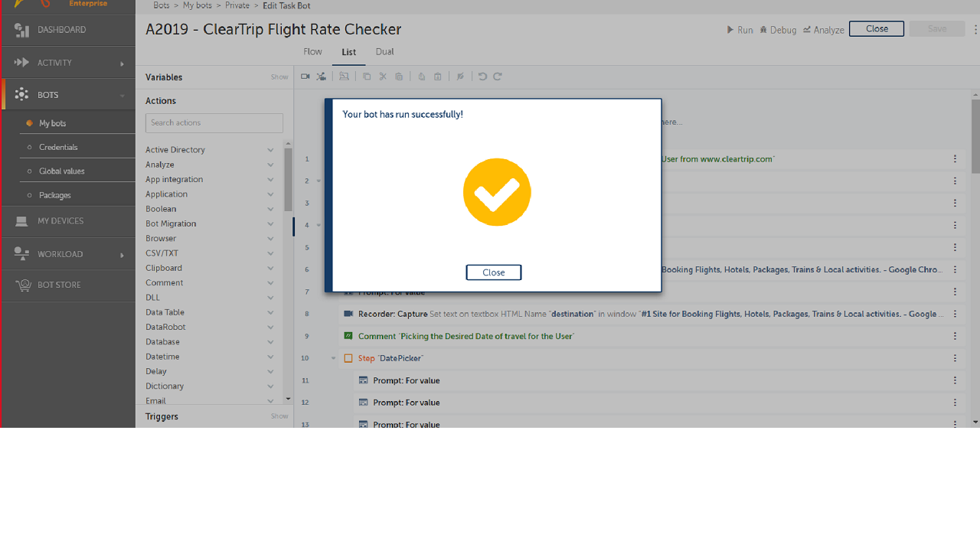This screenshot has width=980, height=551.
Task: Expand the Workload sidebar submenu arrow
Action: (x=122, y=255)
